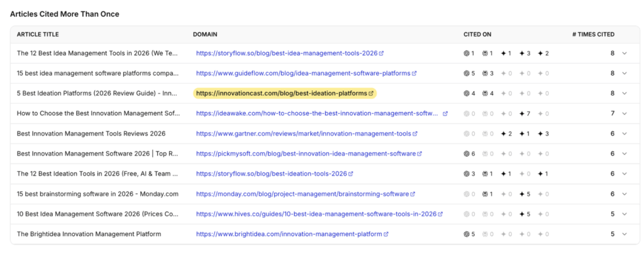Image resolution: width=644 pixels, height=253 pixels.
Task: Open the hives.co 10-best-idea-management link
Action: (x=316, y=215)
